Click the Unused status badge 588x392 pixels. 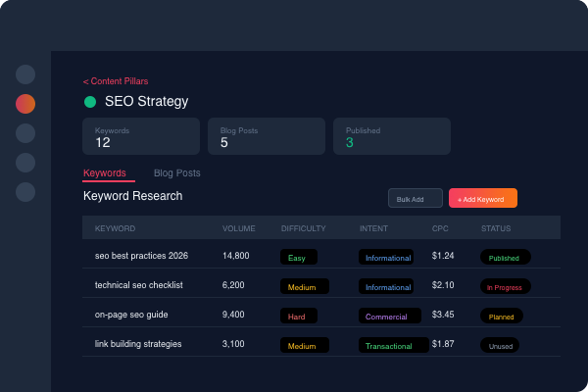(x=500, y=345)
